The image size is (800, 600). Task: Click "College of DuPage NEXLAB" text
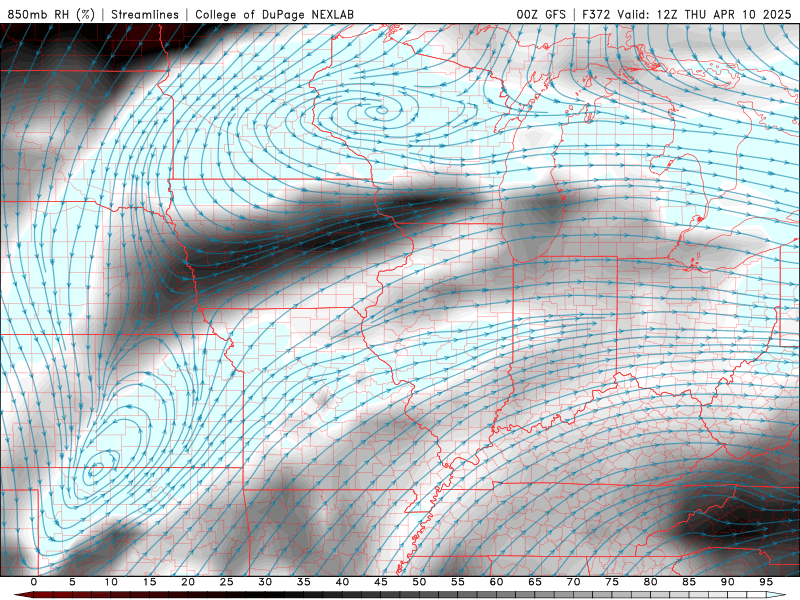pyautogui.click(x=274, y=14)
